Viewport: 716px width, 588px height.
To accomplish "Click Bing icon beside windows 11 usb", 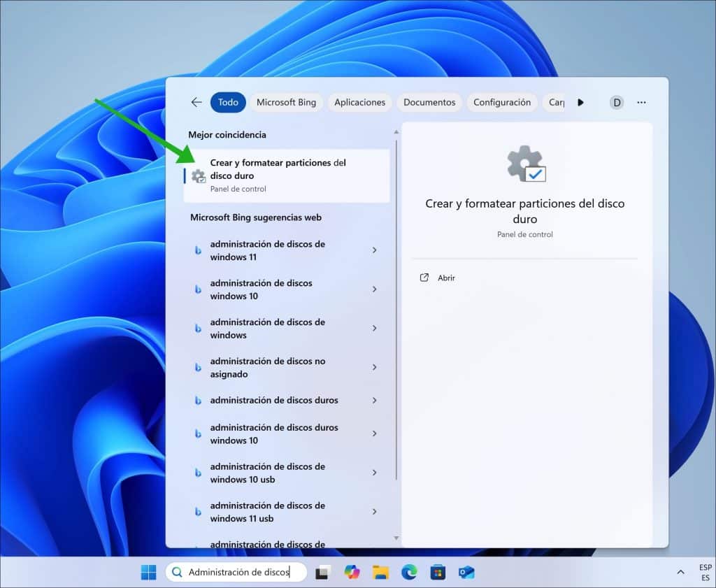I will point(198,512).
